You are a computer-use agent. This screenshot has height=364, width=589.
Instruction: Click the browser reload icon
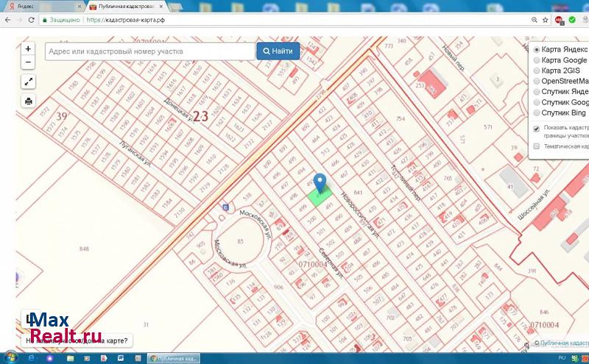[31, 21]
